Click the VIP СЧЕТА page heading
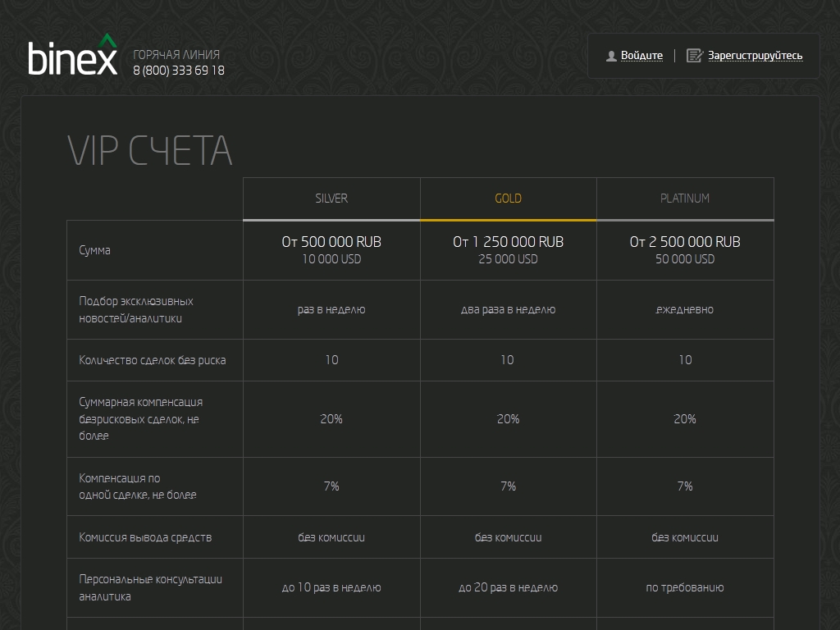Viewport: 840px width, 630px height. [x=149, y=151]
